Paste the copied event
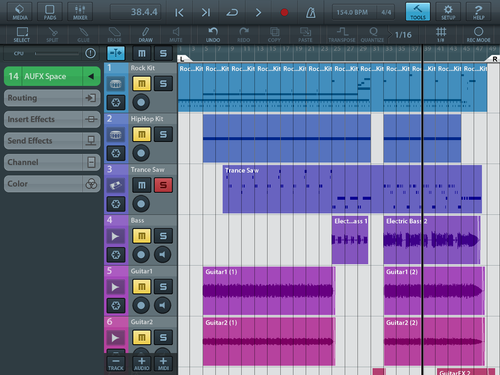Screen dimensions: 500x375 point(305,35)
